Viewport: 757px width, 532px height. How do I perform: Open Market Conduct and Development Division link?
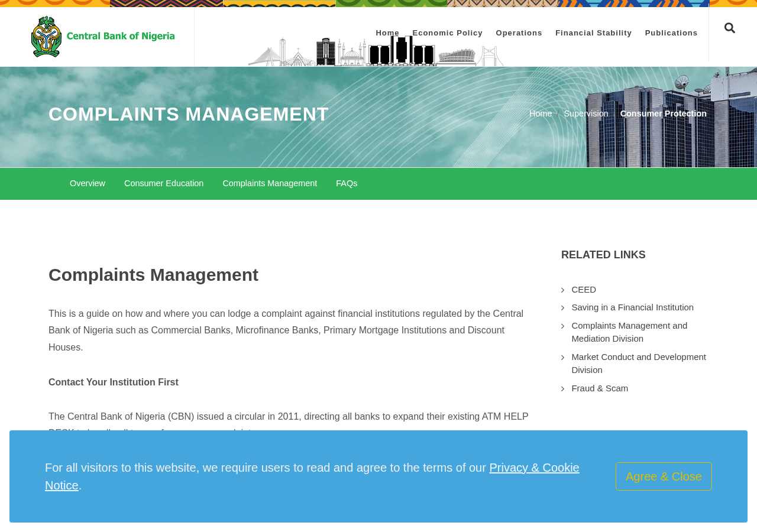click(x=639, y=364)
